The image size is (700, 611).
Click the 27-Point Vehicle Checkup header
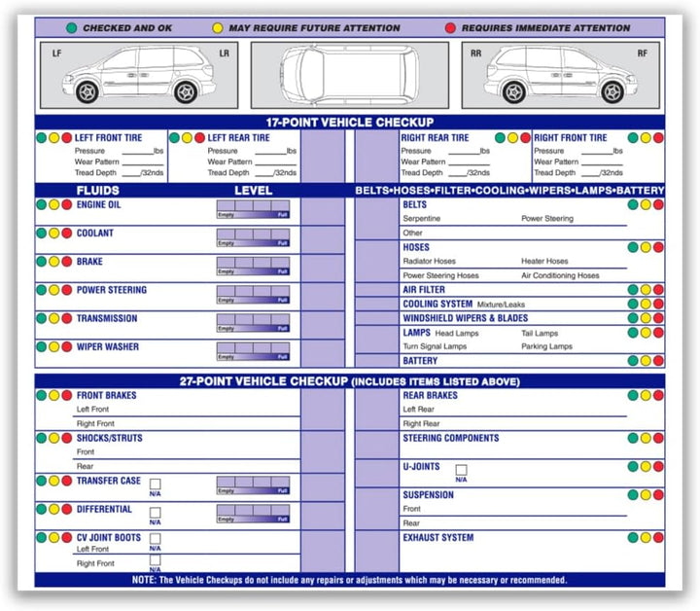point(350,381)
